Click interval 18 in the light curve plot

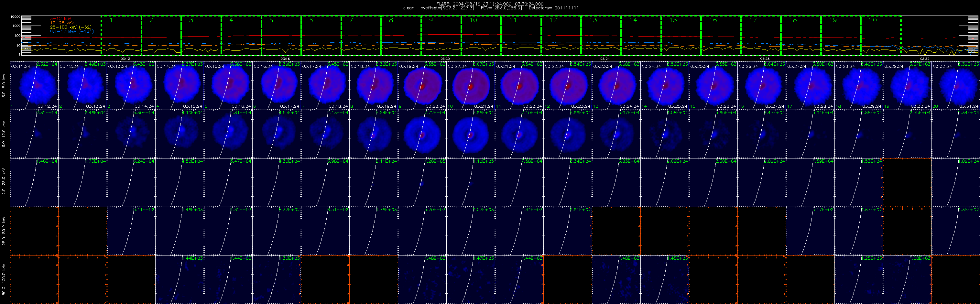point(801,36)
